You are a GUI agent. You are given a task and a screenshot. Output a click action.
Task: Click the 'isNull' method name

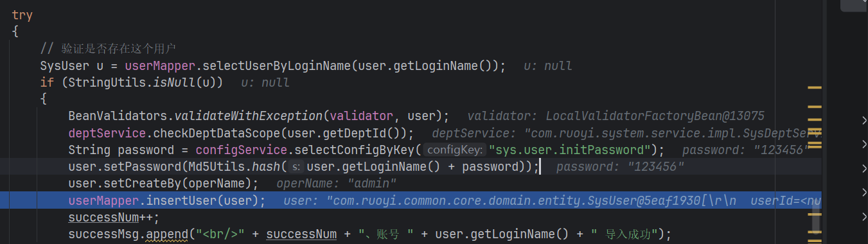(173, 82)
